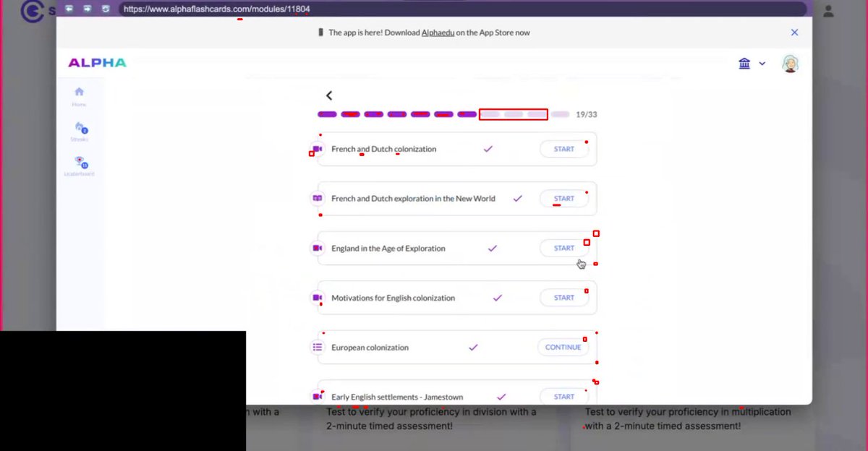
Task: Dismiss the app download banner
Action: 794,33
